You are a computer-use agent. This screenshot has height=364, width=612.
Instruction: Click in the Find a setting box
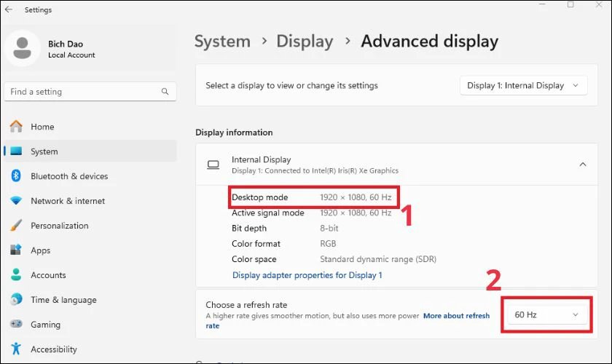(80, 92)
